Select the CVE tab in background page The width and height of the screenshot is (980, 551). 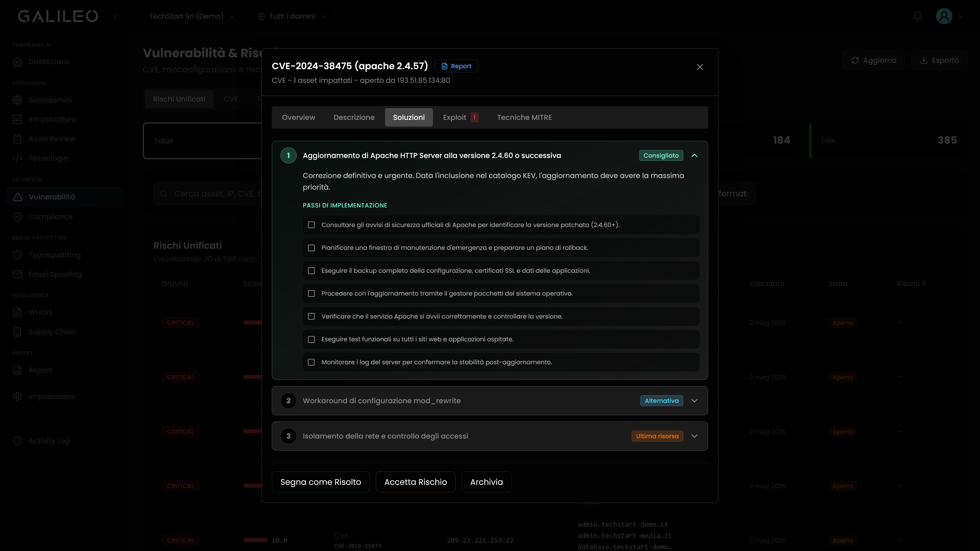[231, 99]
